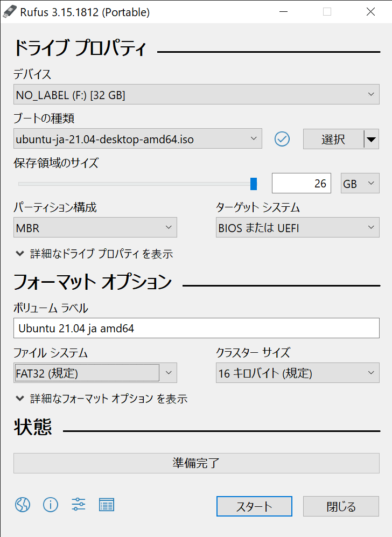This screenshot has width=392, height=537.
Task: Open the 16 キロバイト cluster size dropdown
Action: pyautogui.click(x=298, y=373)
